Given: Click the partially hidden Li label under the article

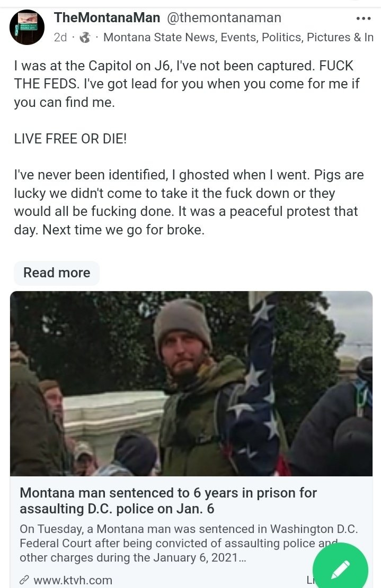Looking at the screenshot, I should pyautogui.click(x=310, y=580).
